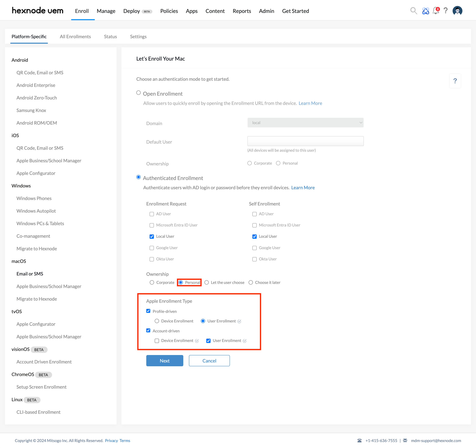Open Android Zero-Touch in sidebar
This screenshot has height=448, width=476.
(37, 98)
